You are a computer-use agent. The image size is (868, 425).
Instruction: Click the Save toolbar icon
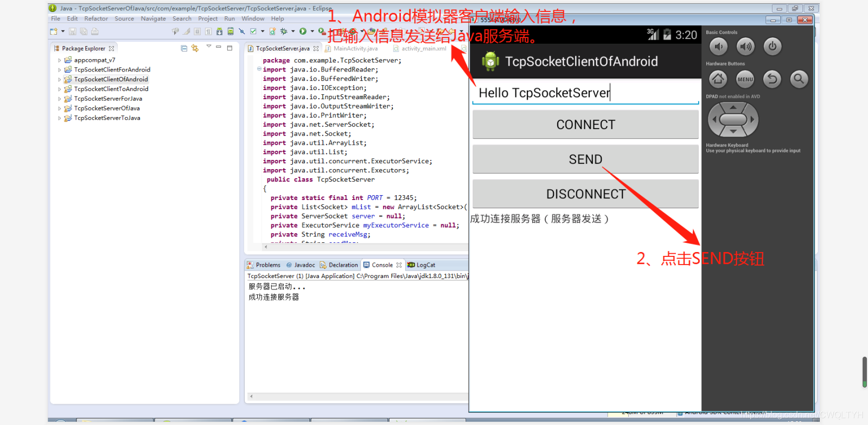[73, 31]
